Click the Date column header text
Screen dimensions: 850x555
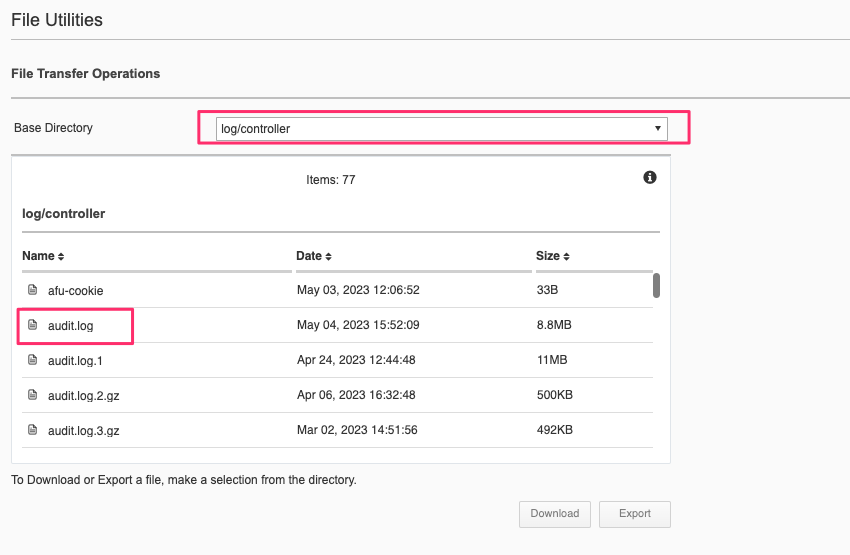point(309,256)
